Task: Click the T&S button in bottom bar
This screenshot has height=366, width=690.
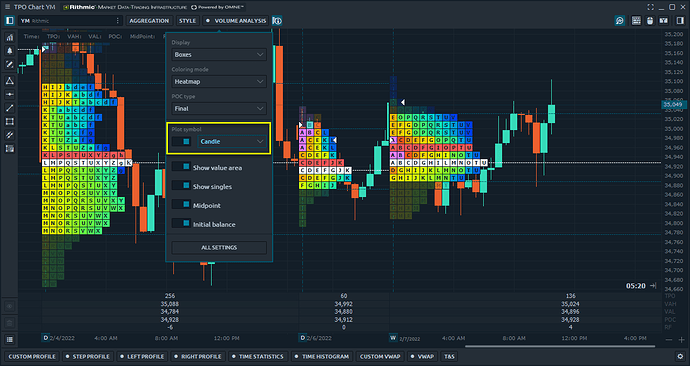Action: click(x=449, y=356)
